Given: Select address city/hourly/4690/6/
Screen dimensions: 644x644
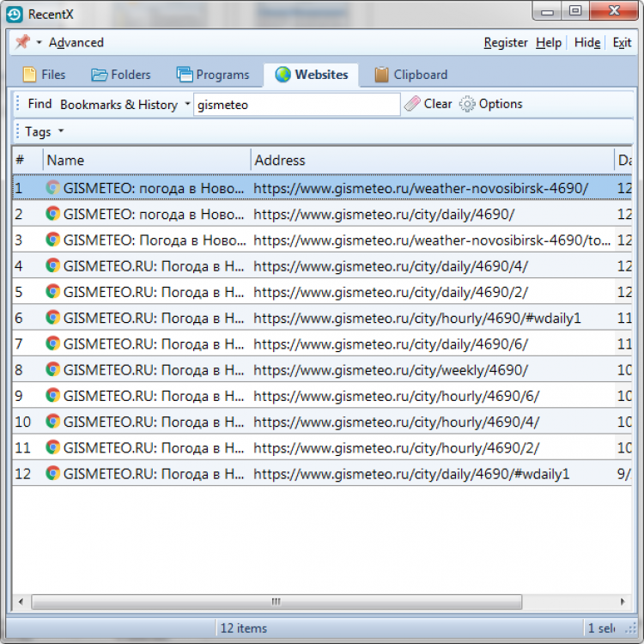Looking at the screenshot, I should coord(397,396).
